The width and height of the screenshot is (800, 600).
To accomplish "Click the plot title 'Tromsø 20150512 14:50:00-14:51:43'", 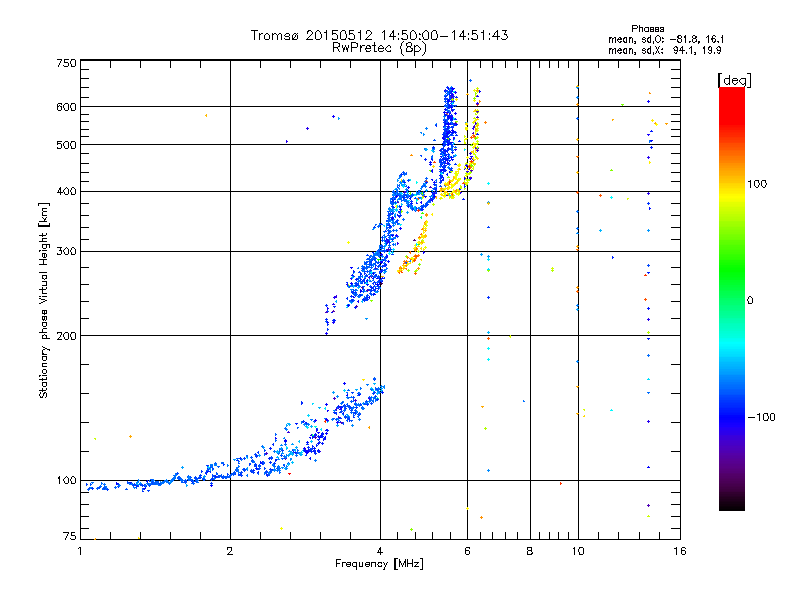I will coord(379,35).
